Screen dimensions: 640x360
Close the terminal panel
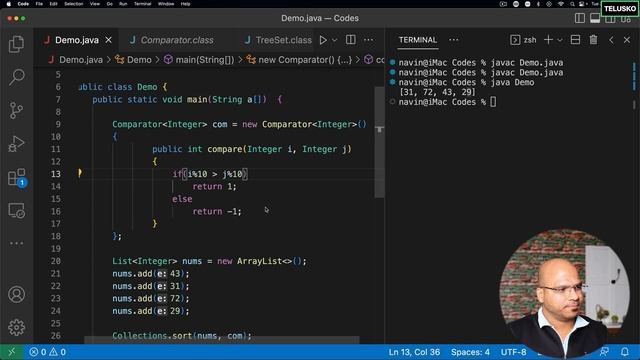point(627,40)
